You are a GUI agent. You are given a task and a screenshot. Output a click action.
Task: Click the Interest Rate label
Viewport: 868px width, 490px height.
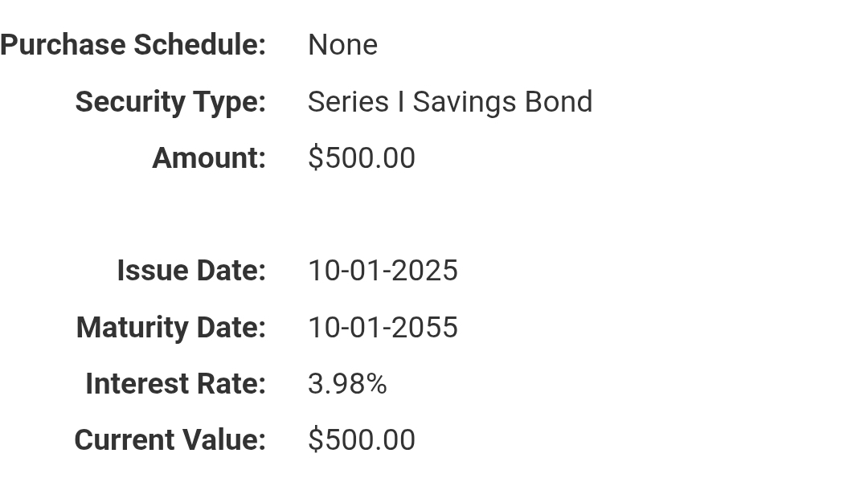coord(174,384)
